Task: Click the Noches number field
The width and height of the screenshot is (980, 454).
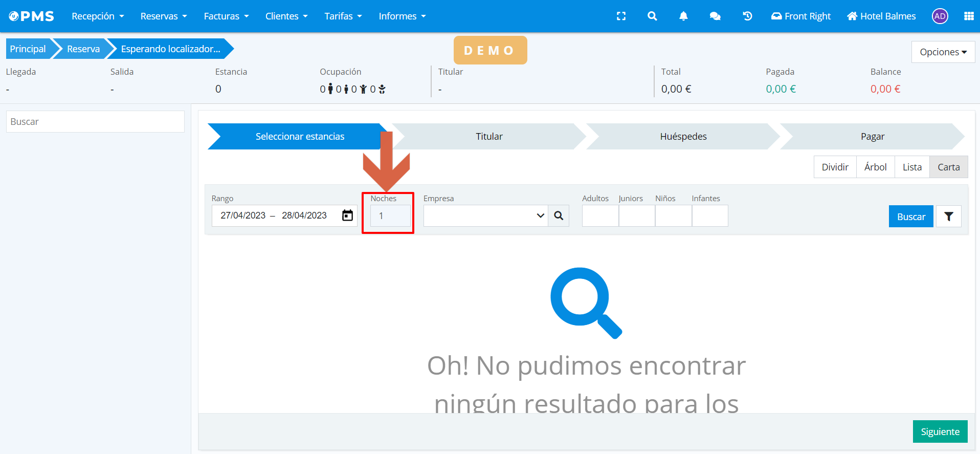Action: pos(390,216)
